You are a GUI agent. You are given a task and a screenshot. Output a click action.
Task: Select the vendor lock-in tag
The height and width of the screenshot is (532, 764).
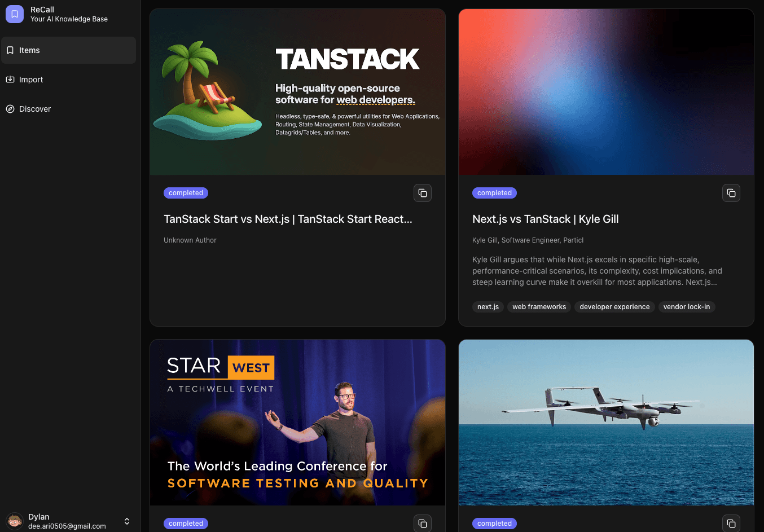[x=687, y=306]
